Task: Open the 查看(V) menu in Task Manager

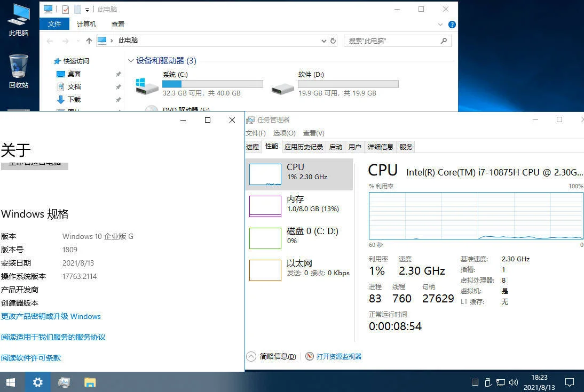Action: click(x=313, y=133)
